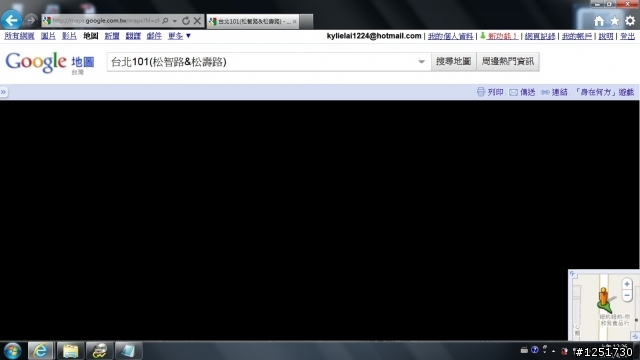Collapse the mini map with its corner arrow
The image size is (640, 360).
pyautogui.click(x=635, y=336)
